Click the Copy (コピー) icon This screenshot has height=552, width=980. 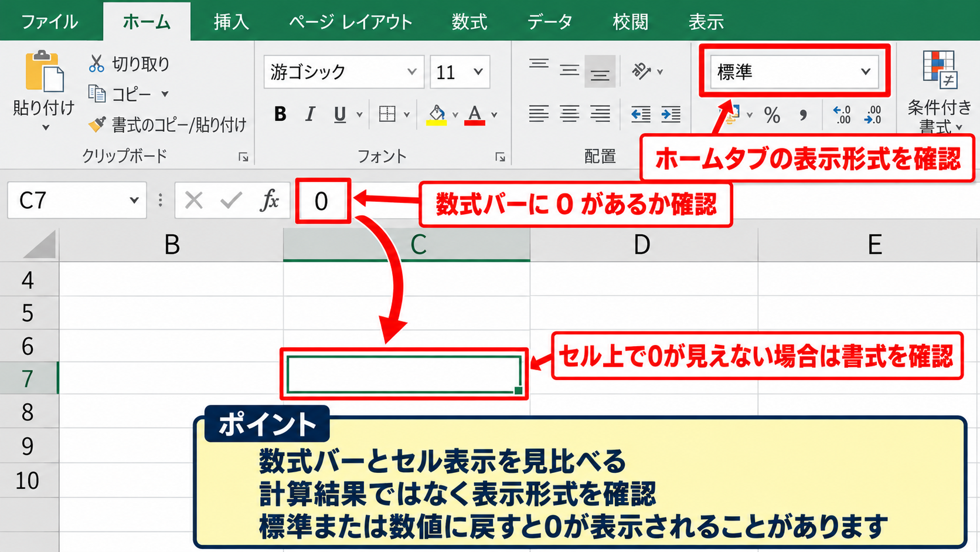click(x=97, y=93)
